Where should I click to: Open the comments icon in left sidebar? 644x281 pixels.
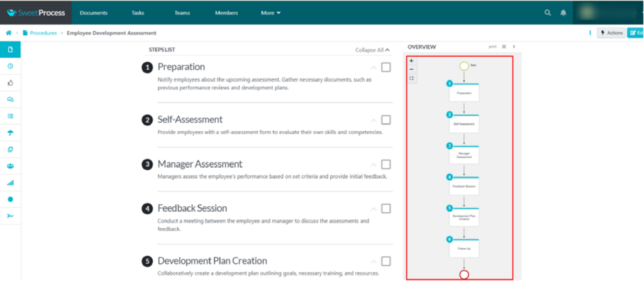[10, 99]
